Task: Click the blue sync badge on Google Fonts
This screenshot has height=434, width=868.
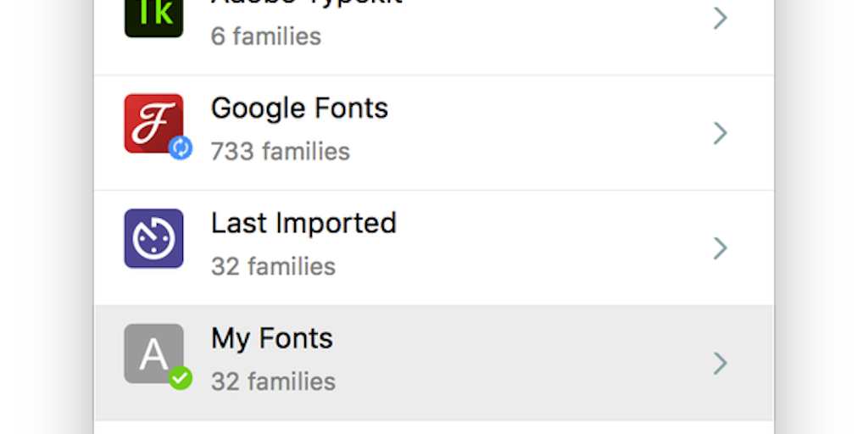Action: [x=180, y=148]
